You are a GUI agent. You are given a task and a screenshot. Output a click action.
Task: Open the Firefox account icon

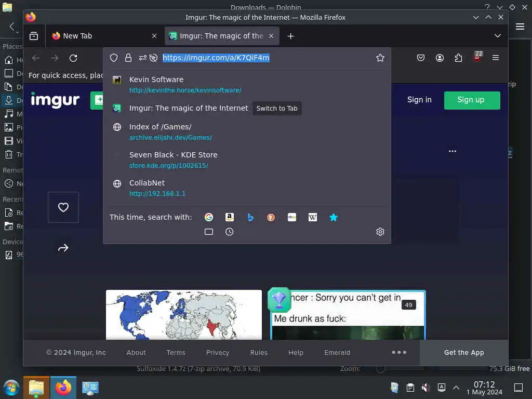[x=440, y=58]
